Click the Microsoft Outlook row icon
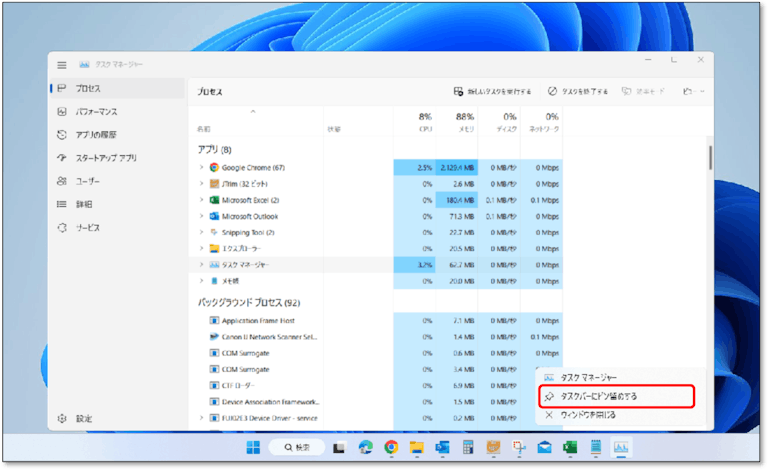 click(214, 216)
